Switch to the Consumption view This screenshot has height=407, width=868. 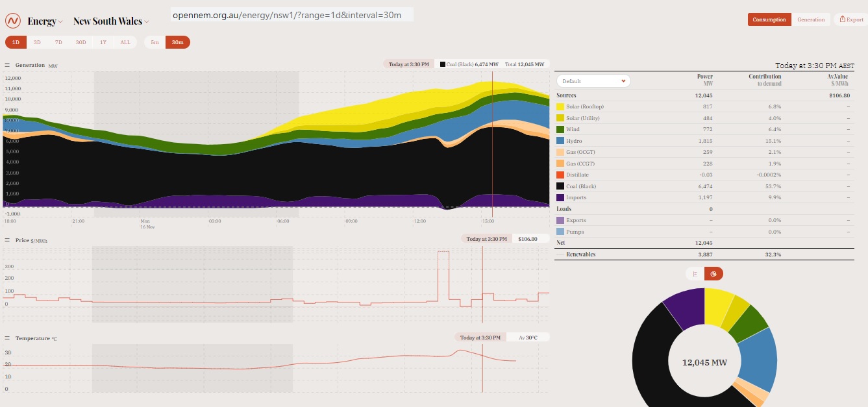pos(769,19)
